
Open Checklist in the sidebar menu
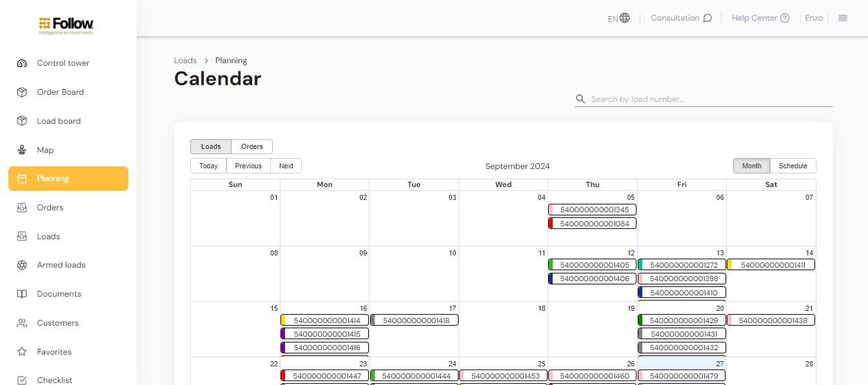click(x=55, y=380)
